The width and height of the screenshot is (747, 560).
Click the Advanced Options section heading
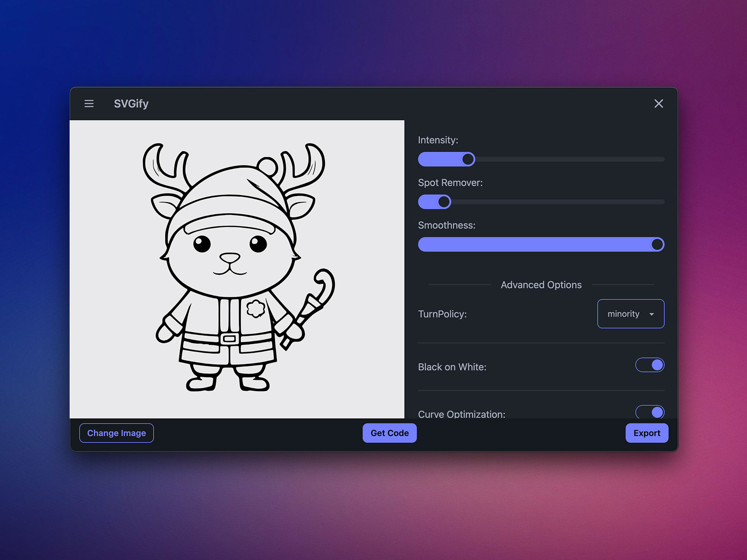pyautogui.click(x=541, y=285)
